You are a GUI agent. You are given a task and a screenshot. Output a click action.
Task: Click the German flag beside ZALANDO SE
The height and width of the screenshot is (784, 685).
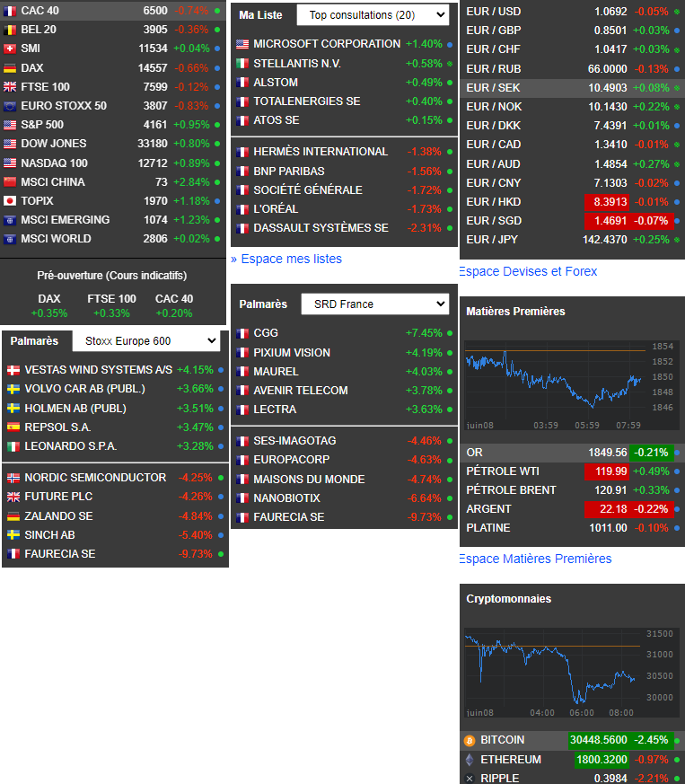click(13, 516)
